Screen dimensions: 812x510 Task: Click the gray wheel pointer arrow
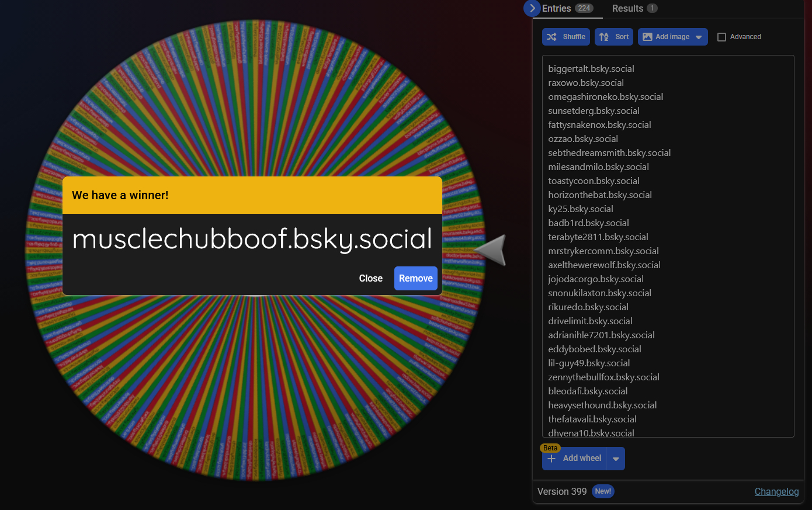(x=491, y=250)
